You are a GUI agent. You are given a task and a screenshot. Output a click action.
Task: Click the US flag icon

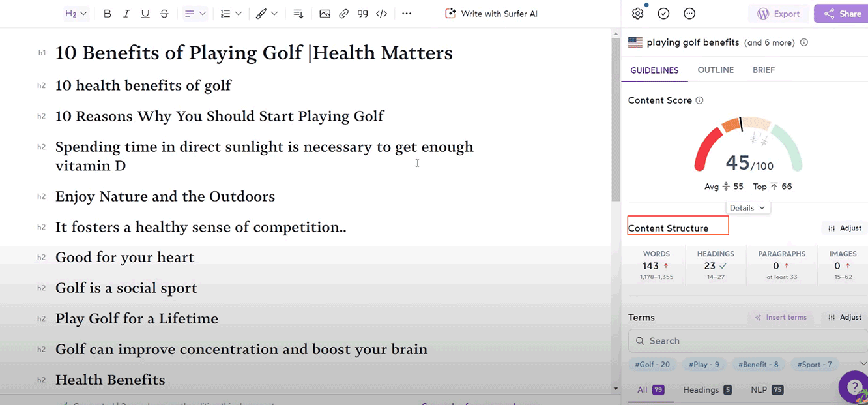(x=635, y=42)
